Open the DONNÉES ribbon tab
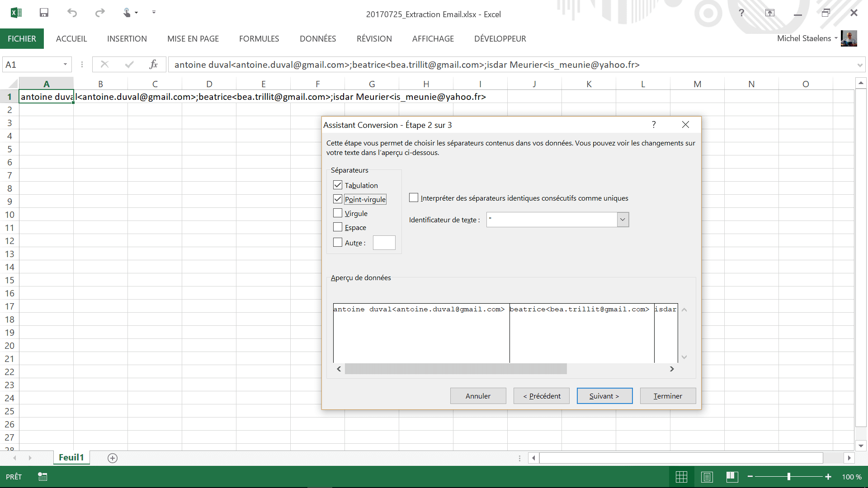The image size is (868, 488). 317,39
